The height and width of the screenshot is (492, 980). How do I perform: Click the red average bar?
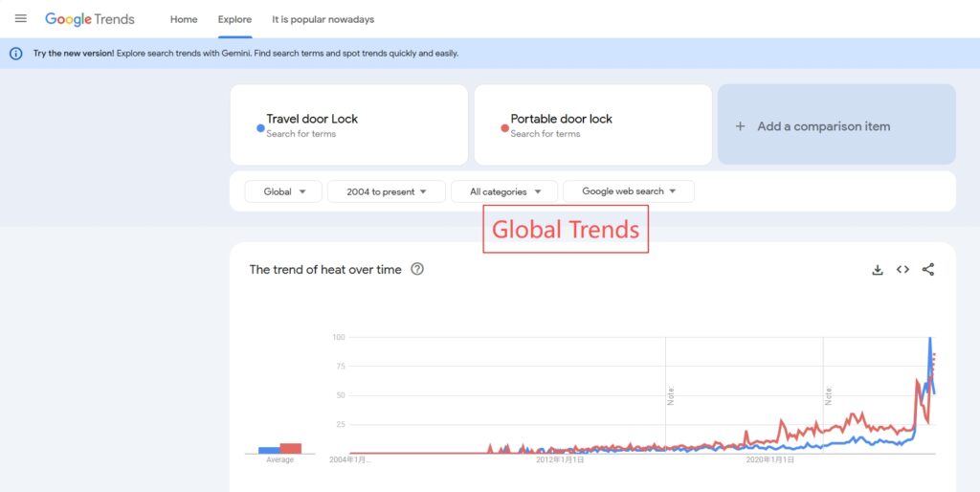coord(291,448)
